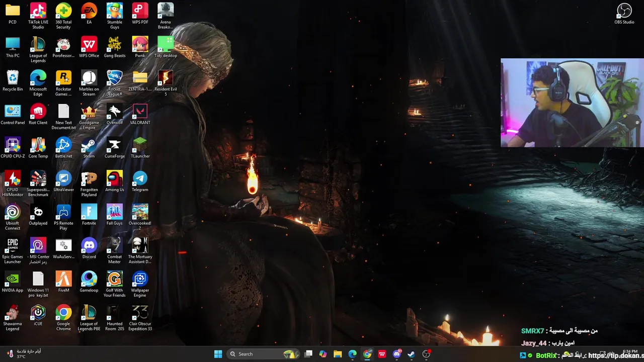644x362 pixels.
Task: Open Discord desktop icon
Action: [x=89, y=249]
